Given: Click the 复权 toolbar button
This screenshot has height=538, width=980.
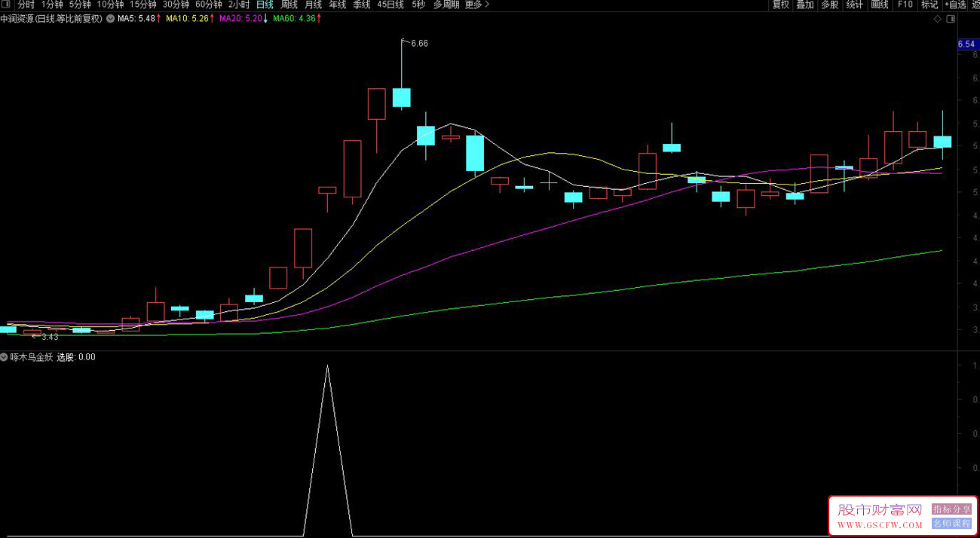Looking at the screenshot, I should pyautogui.click(x=781, y=5).
